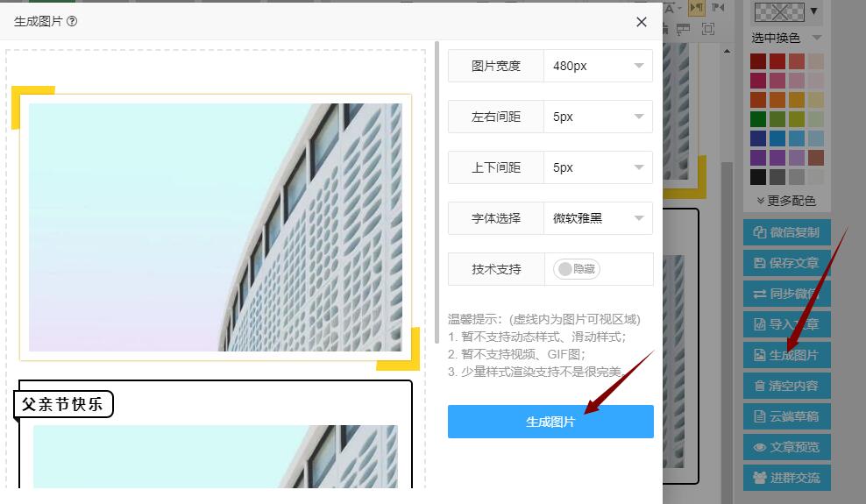Click the 导入文章 sidebar button

tap(786, 324)
